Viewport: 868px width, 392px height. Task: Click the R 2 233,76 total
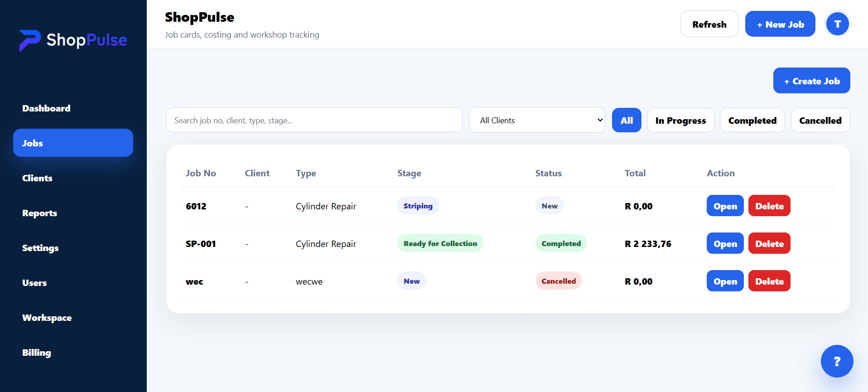coord(648,244)
